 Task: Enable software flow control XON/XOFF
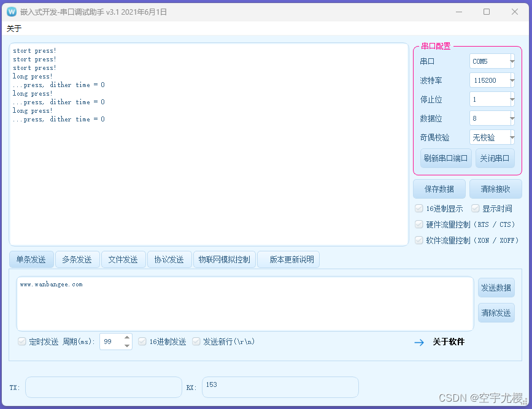coord(418,240)
